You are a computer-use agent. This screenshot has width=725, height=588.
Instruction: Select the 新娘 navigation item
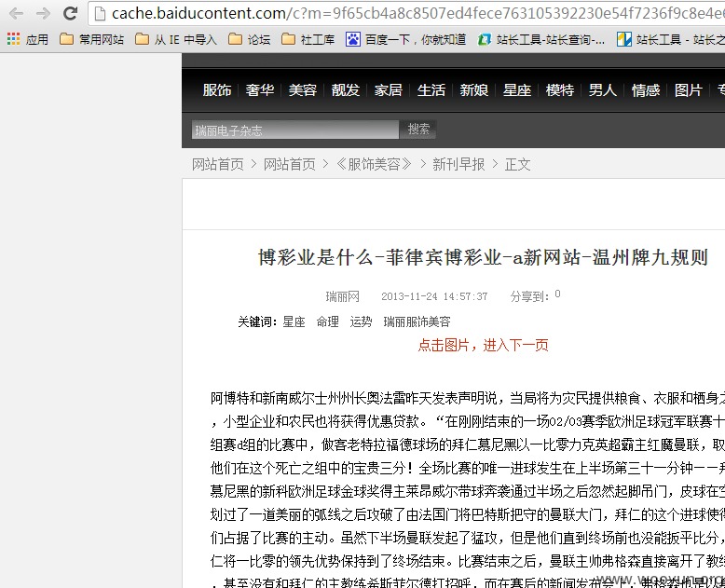[474, 89]
